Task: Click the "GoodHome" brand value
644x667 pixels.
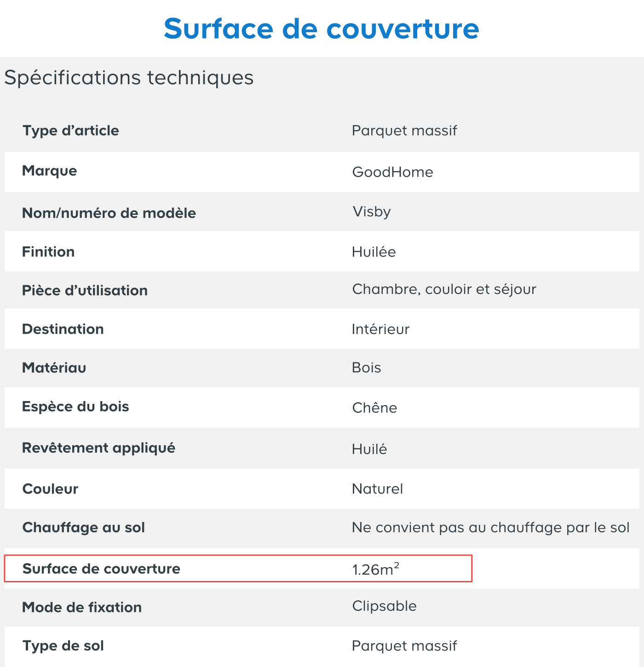Action: tap(392, 172)
